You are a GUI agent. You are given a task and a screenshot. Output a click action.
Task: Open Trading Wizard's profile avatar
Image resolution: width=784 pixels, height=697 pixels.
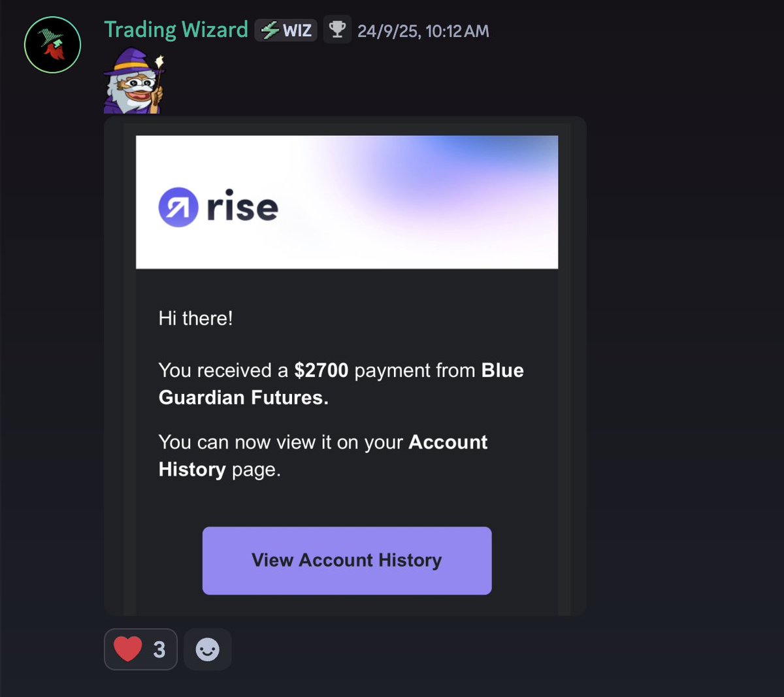52,44
